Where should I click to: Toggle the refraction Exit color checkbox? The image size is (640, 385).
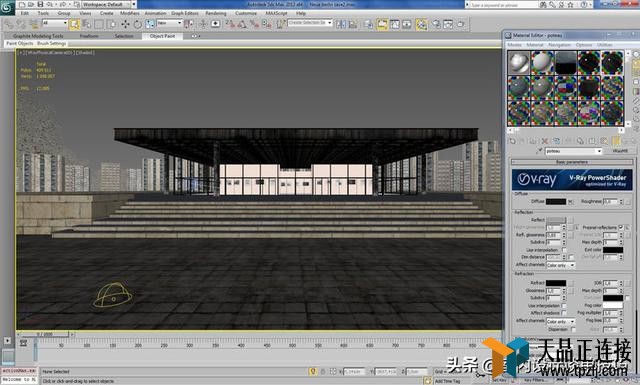[x=627, y=298]
